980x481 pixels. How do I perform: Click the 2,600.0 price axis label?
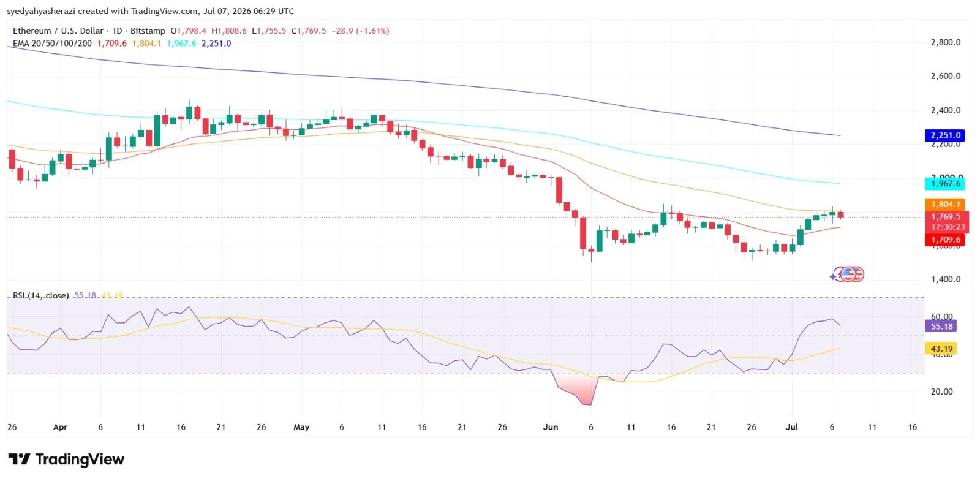946,76
